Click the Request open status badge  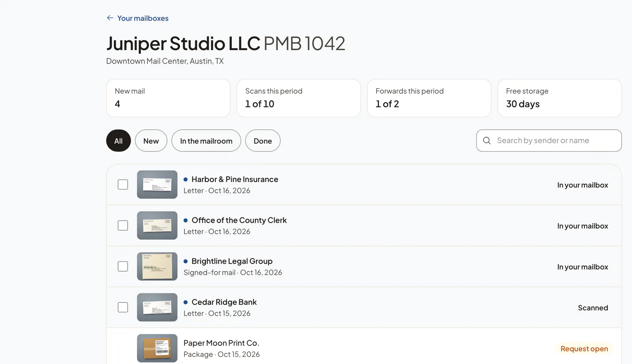[584, 349]
